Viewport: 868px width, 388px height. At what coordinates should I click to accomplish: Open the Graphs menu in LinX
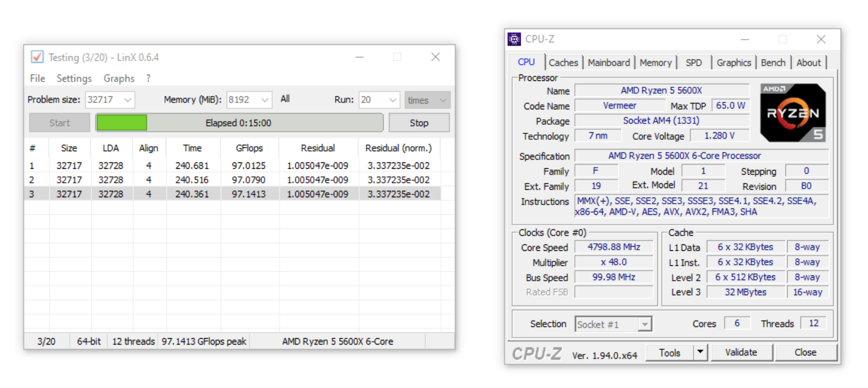pyautogui.click(x=119, y=78)
